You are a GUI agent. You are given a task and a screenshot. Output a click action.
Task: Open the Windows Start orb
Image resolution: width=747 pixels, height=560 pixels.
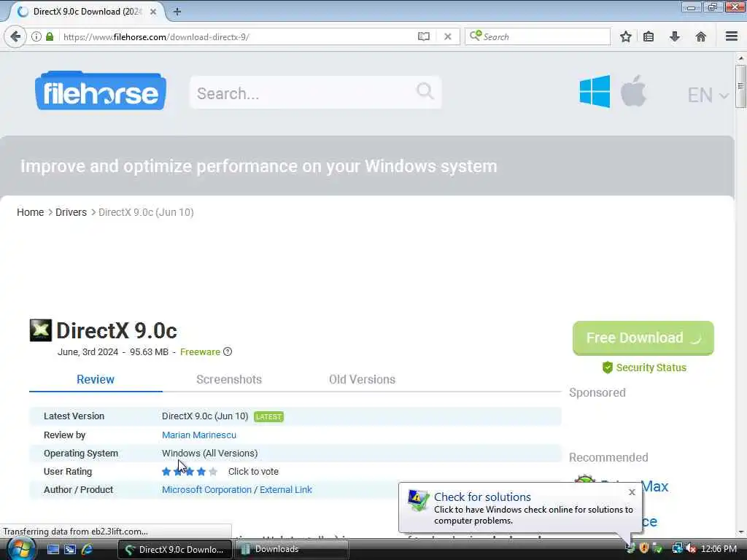click(21, 548)
